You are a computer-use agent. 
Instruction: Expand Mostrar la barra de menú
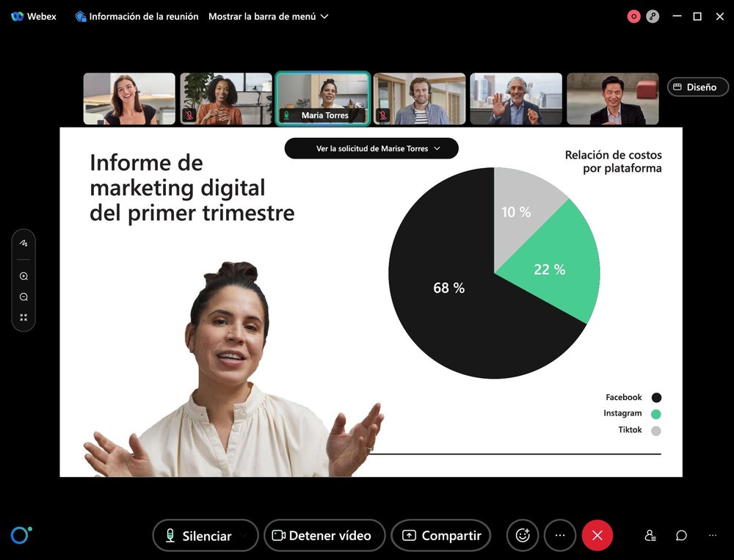[269, 16]
